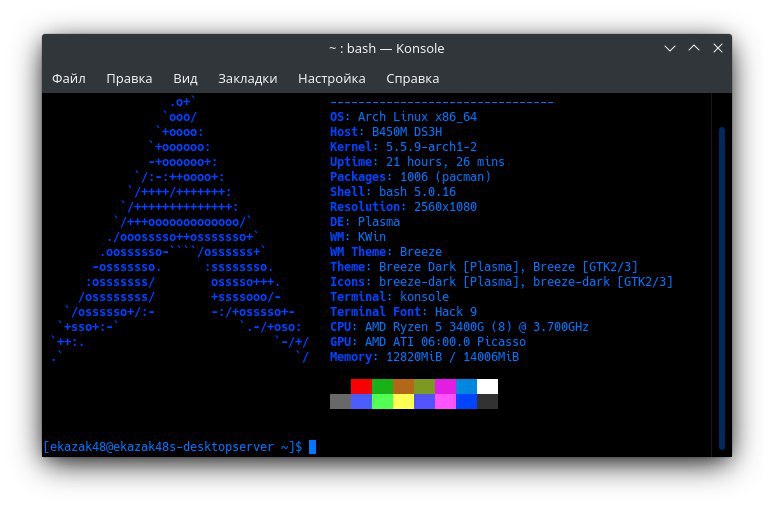This screenshot has height=507, width=774.
Task: Close the Konsole window
Action: 718,48
